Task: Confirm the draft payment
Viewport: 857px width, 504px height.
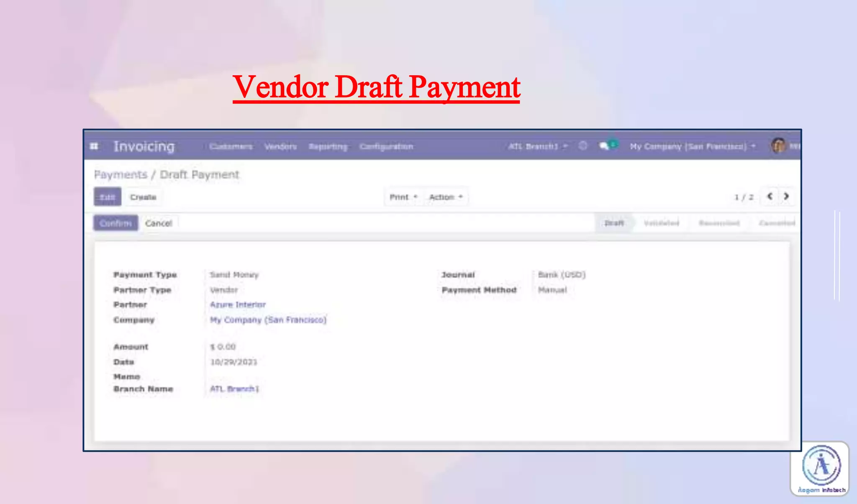Action: click(115, 223)
